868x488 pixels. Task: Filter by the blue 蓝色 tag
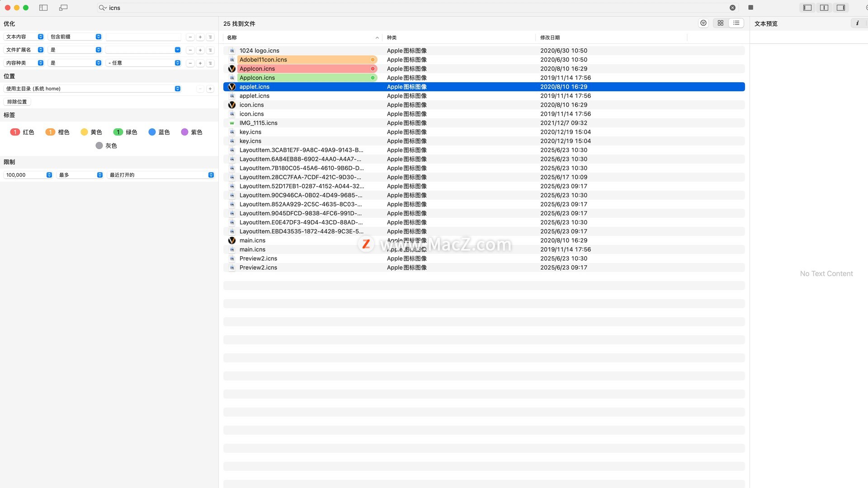click(159, 132)
